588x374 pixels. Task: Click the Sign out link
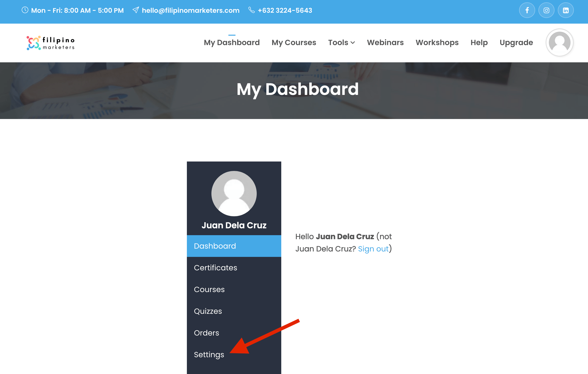pos(373,249)
